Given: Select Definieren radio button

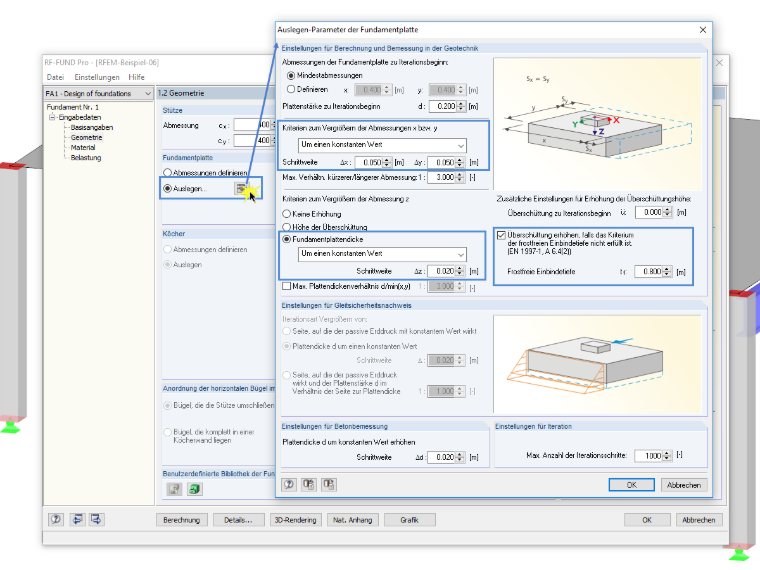Looking at the screenshot, I should click(291, 89).
